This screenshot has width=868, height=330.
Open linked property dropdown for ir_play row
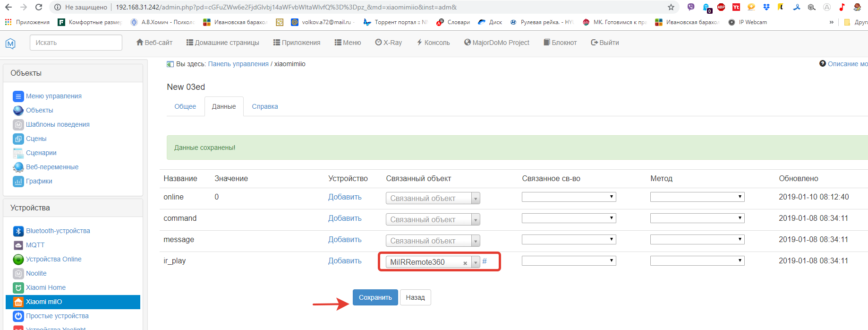569,261
